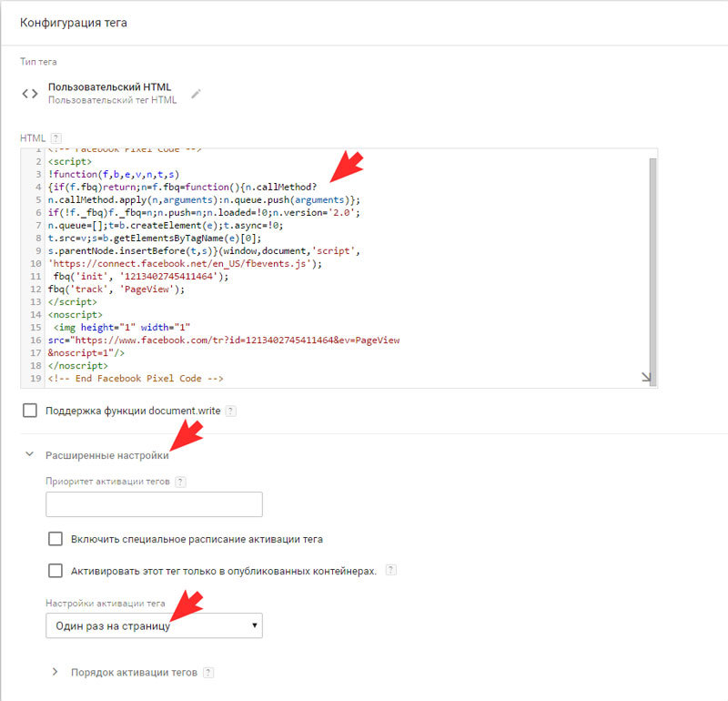Image resolution: width=728 pixels, height=701 pixels.
Task: Click the !function(f,b,e,v,n,t,s) code line
Action: point(113,174)
